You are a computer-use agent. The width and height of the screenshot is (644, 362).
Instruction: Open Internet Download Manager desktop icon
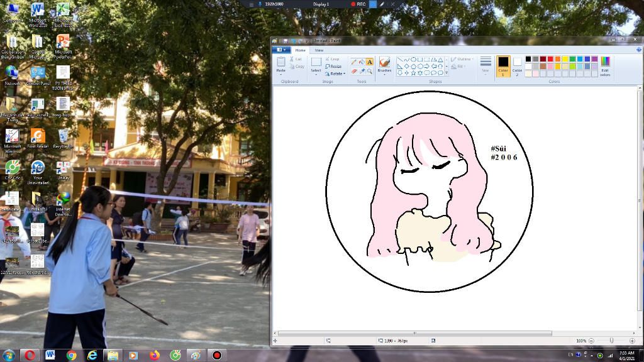[x=63, y=204]
